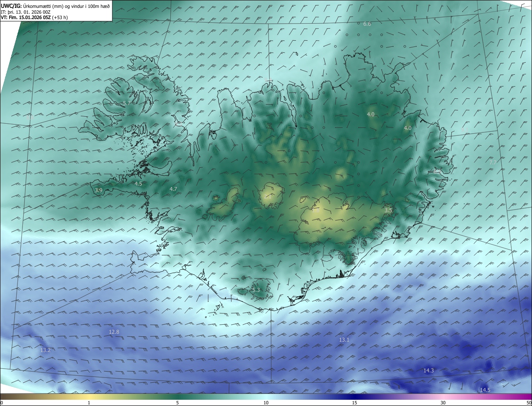532x406 pixels.
Task: Pick the "4.7" value label
Action: coord(173,189)
